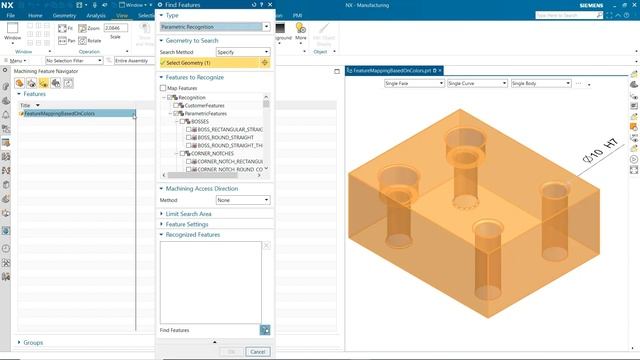Click the fit-frame icon in right border toolbar
Image resolution: width=640 pixels, height=360 pixels.
(x=634, y=170)
